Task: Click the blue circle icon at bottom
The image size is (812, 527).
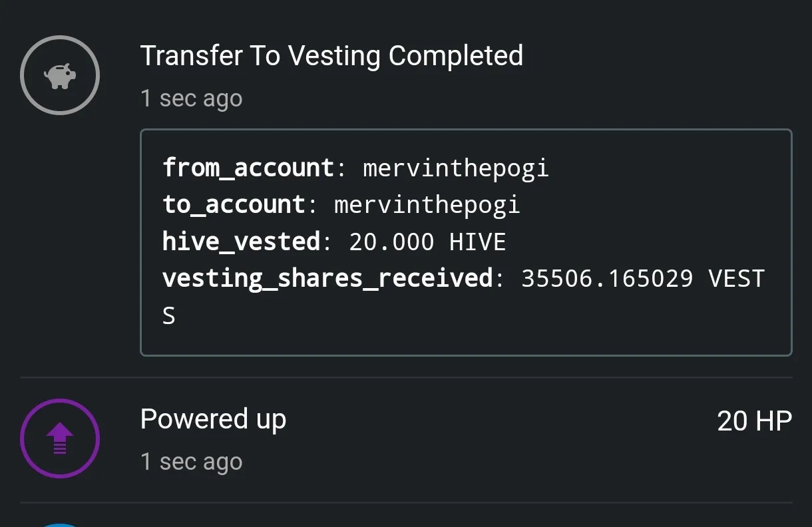Action: tap(60, 525)
